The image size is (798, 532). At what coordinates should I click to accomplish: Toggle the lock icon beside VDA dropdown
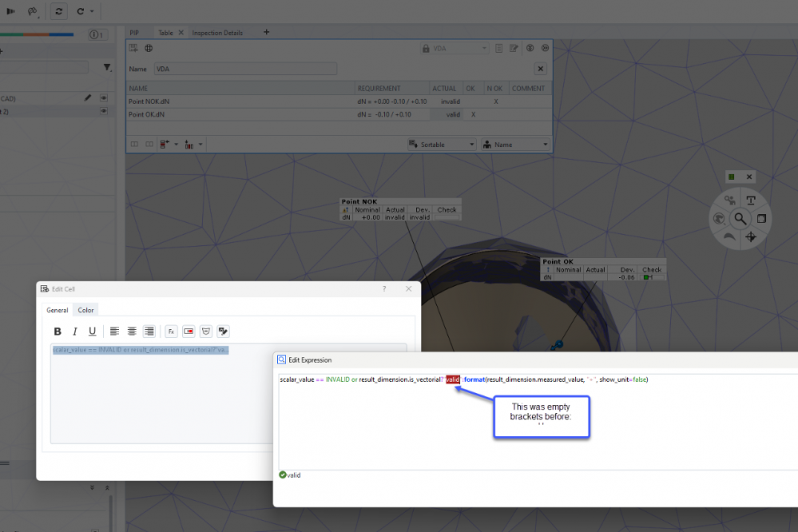coord(426,49)
